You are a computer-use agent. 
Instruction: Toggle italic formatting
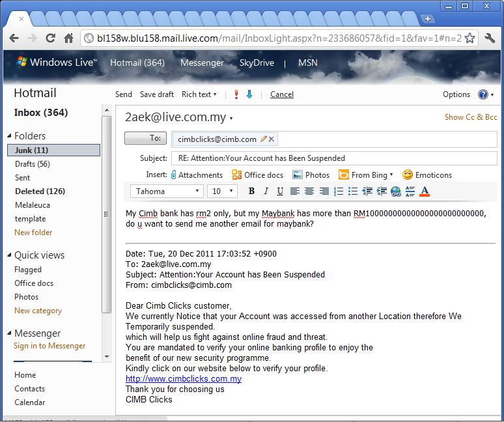pyautogui.click(x=266, y=191)
